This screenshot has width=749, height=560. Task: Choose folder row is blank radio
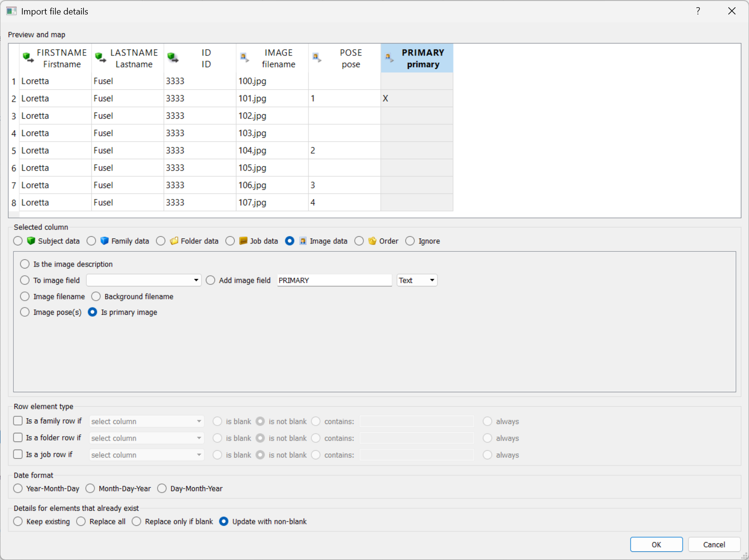coord(217,438)
